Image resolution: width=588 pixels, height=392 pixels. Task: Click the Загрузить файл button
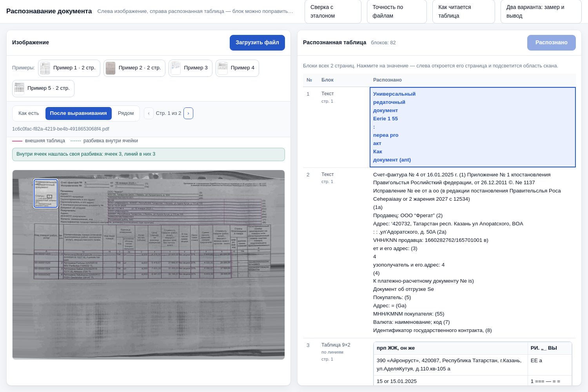pos(257,43)
